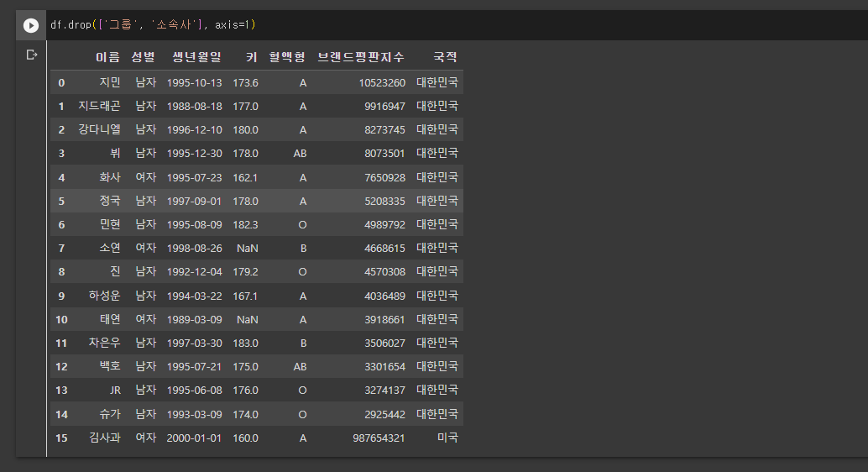
Task: Click blood type AB in 뷔 row
Action: point(300,154)
